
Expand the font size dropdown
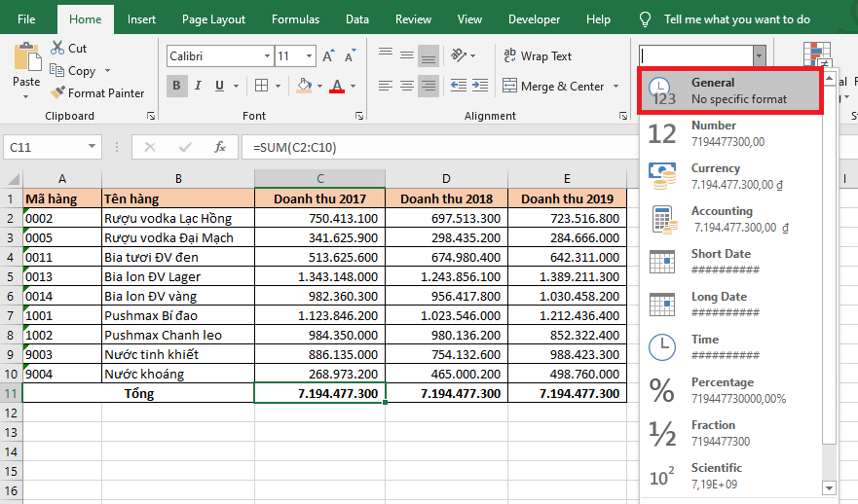310,56
